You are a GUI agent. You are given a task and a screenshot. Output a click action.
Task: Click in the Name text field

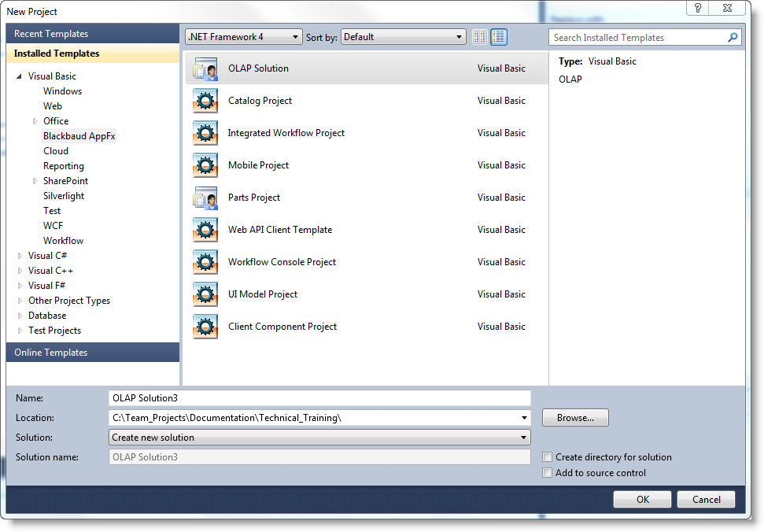[x=319, y=398]
